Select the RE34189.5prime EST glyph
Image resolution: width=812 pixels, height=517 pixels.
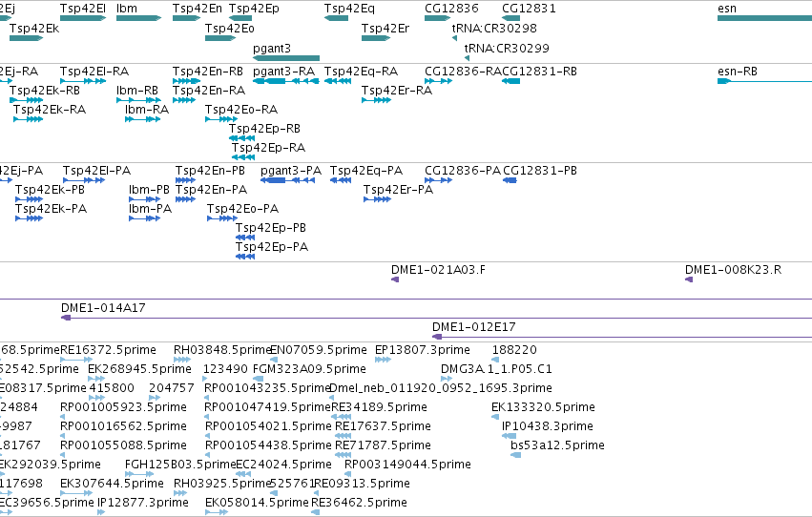[x=341, y=417]
